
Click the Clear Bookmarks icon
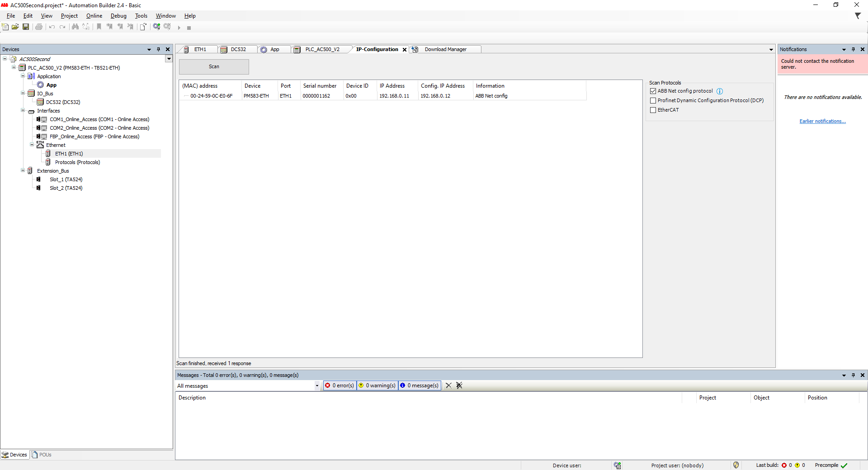tap(130, 27)
